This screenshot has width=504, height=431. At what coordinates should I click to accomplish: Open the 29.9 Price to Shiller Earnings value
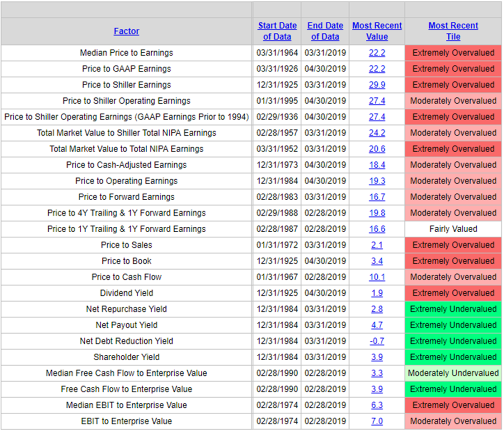[377, 85]
